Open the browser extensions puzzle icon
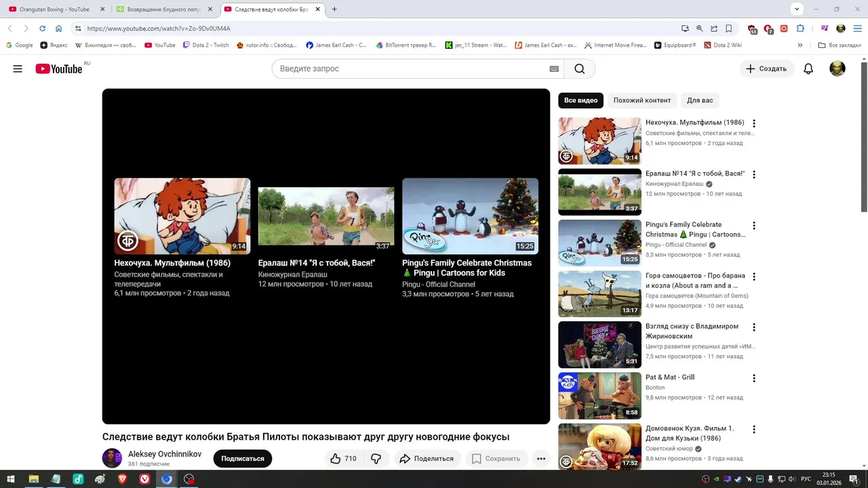 (x=800, y=28)
